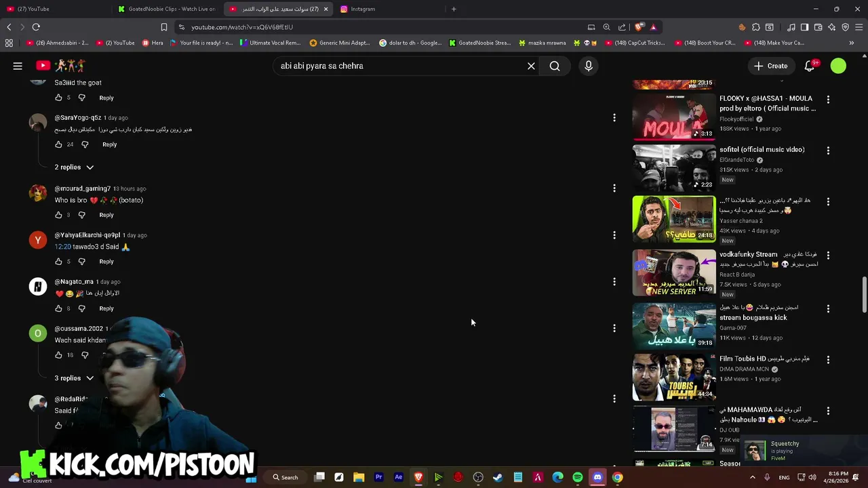
Task: Open Film Toubis HD thumbnail
Action: pyautogui.click(x=674, y=378)
